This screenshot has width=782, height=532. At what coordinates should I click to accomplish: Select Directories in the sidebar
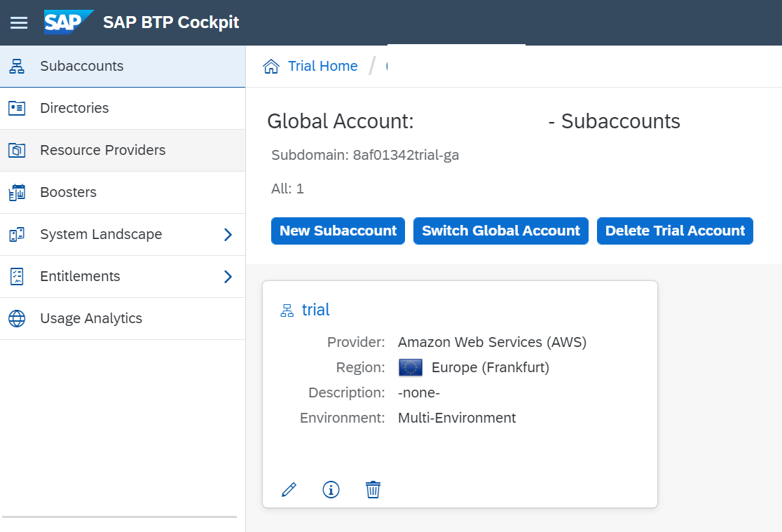(74, 108)
